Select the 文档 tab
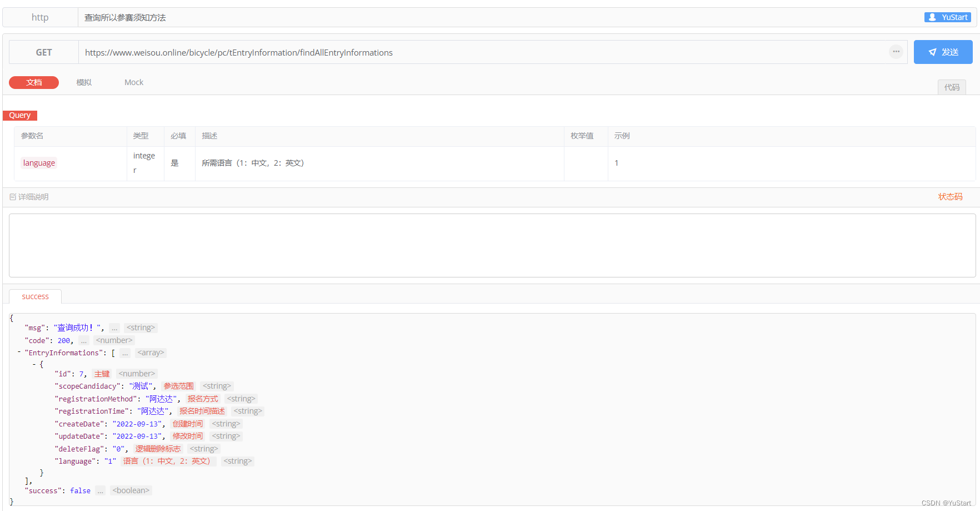980x511 pixels. click(x=34, y=82)
